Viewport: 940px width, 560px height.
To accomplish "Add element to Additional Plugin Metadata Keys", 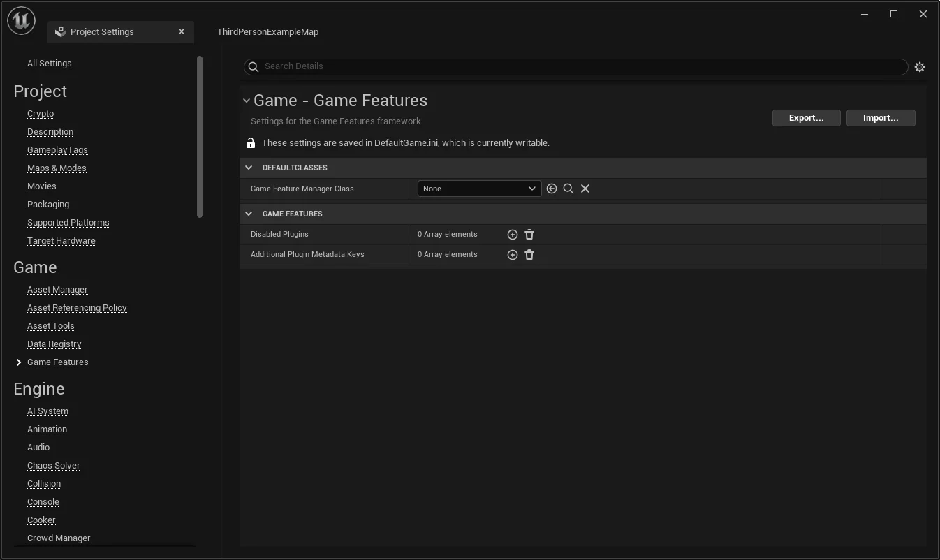I will 512,255.
